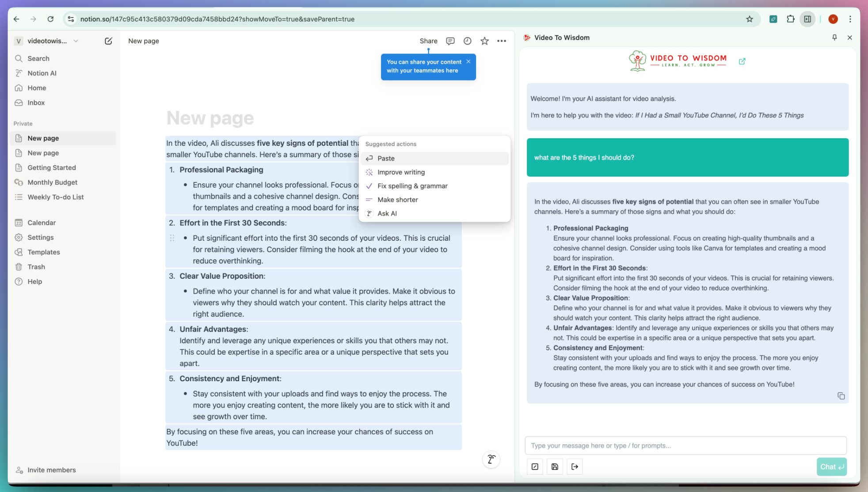Toggle the browser side panel icon
The width and height of the screenshot is (868, 492).
(807, 19)
